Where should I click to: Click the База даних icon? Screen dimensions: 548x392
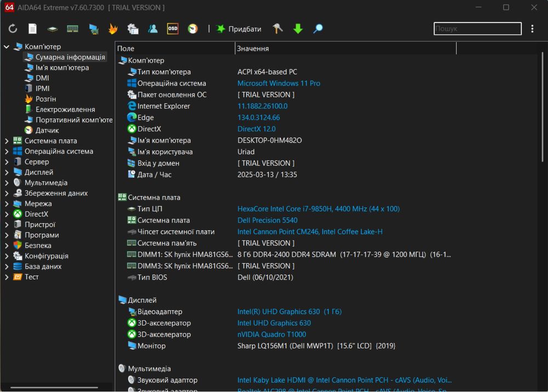18,266
